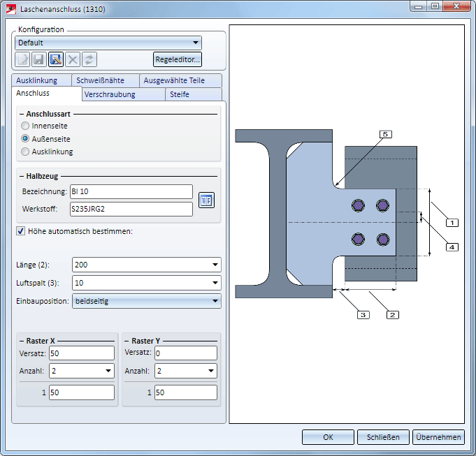Click the delete configuration X icon
Viewport: 476px width, 456px height.
pos(73,59)
